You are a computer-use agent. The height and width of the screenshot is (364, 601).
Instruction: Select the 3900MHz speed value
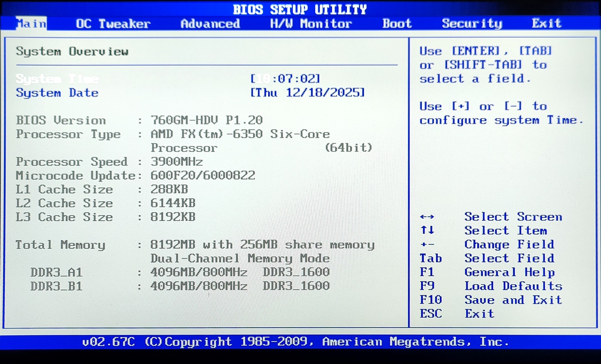(x=177, y=161)
